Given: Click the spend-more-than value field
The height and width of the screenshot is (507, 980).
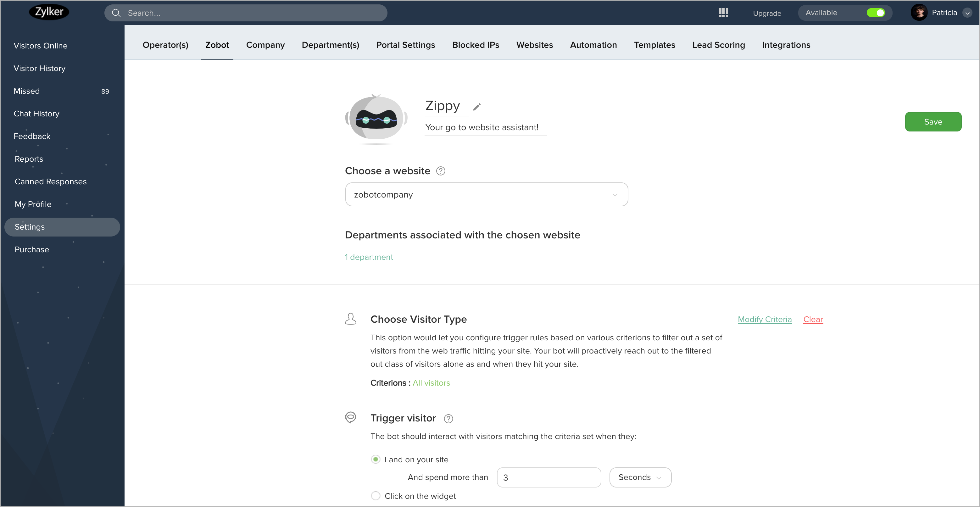Looking at the screenshot, I should pyautogui.click(x=548, y=477).
